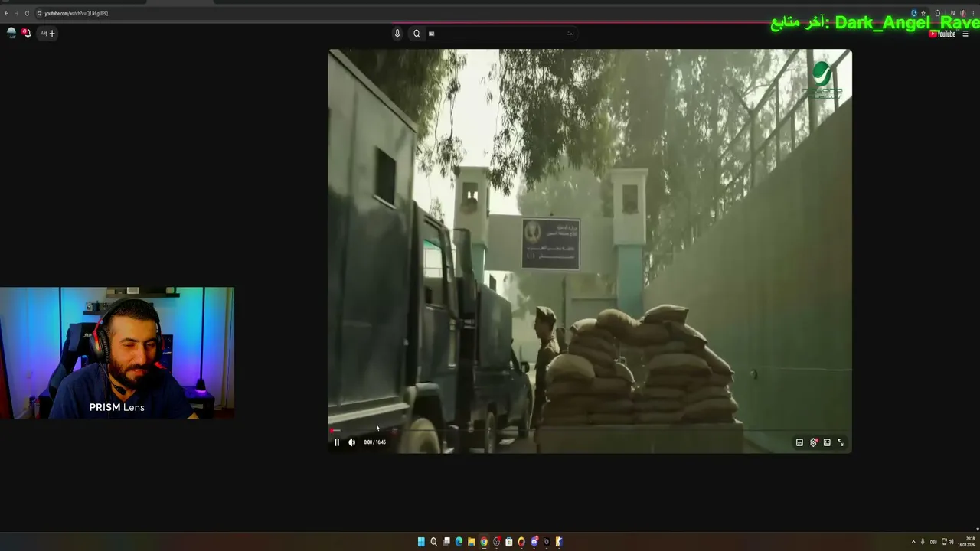Bookmark this page with the star icon
This screenshot has width=980, height=551.
click(x=923, y=13)
